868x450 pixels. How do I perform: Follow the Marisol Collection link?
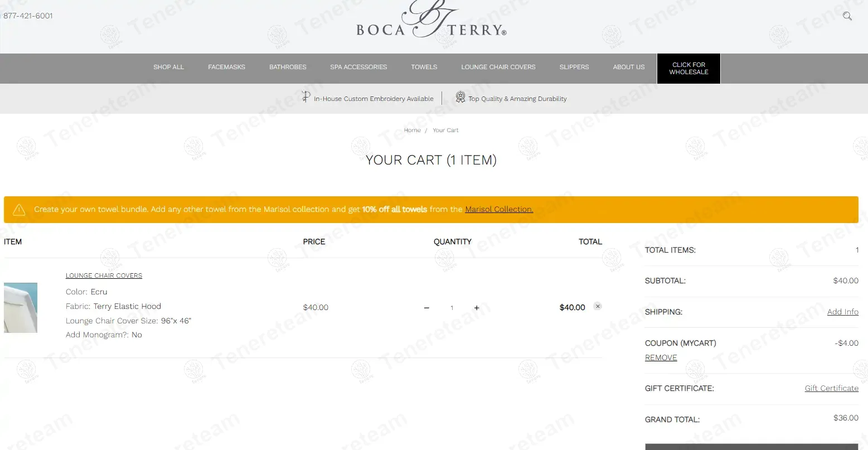(499, 210)
